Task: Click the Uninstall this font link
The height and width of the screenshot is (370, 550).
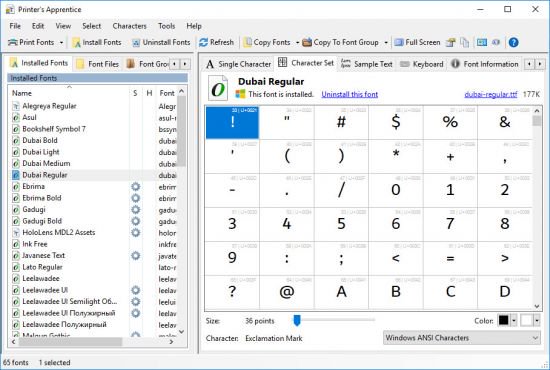Action: pyautogui.click(x=350, y=94)
